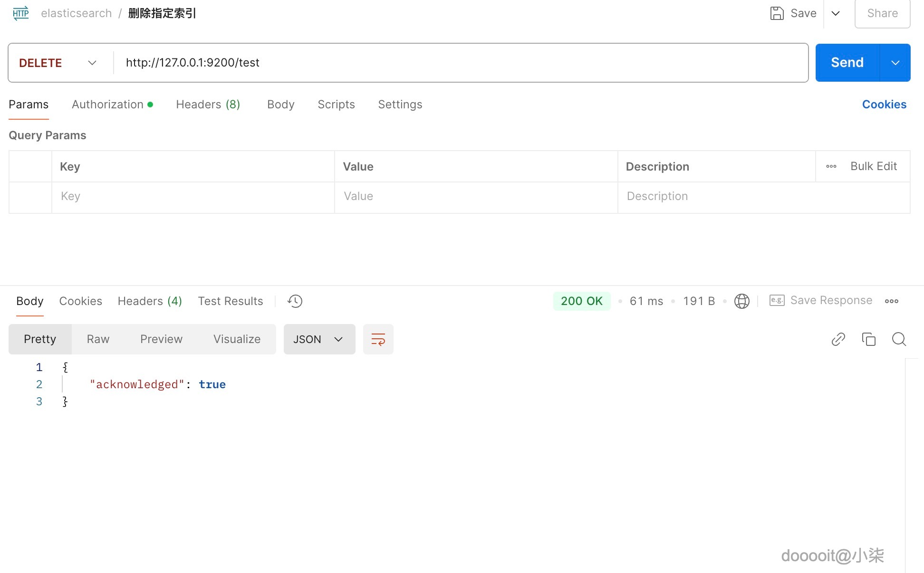Click the request URL input field

(x=456, y=63)
